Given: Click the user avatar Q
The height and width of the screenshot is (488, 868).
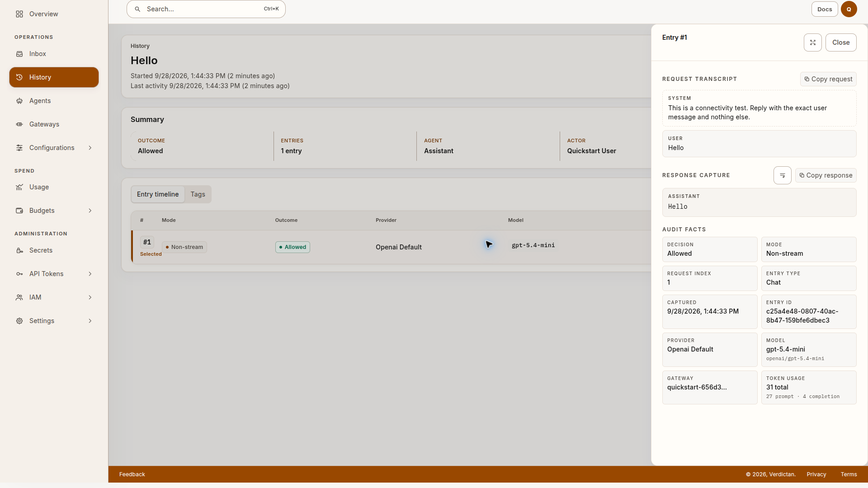Looking at the screenshot, I should [849, 9].
